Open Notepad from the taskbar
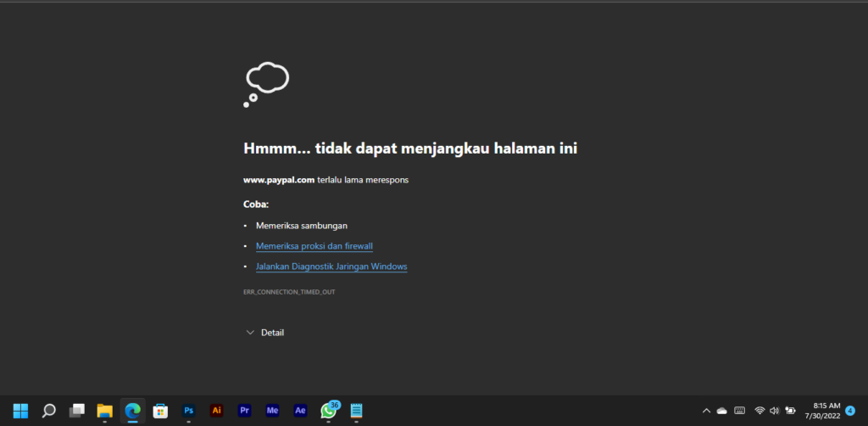 coord(357,411)
